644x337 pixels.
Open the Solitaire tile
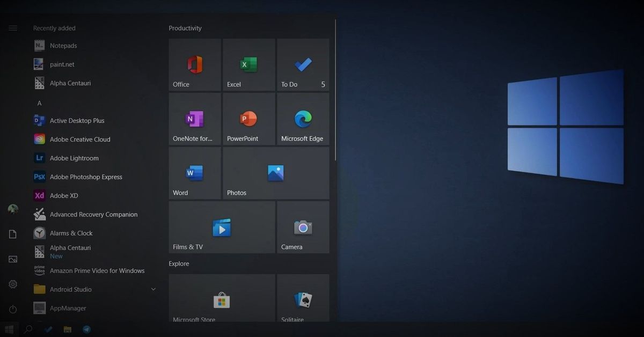[x=303, y=298]
